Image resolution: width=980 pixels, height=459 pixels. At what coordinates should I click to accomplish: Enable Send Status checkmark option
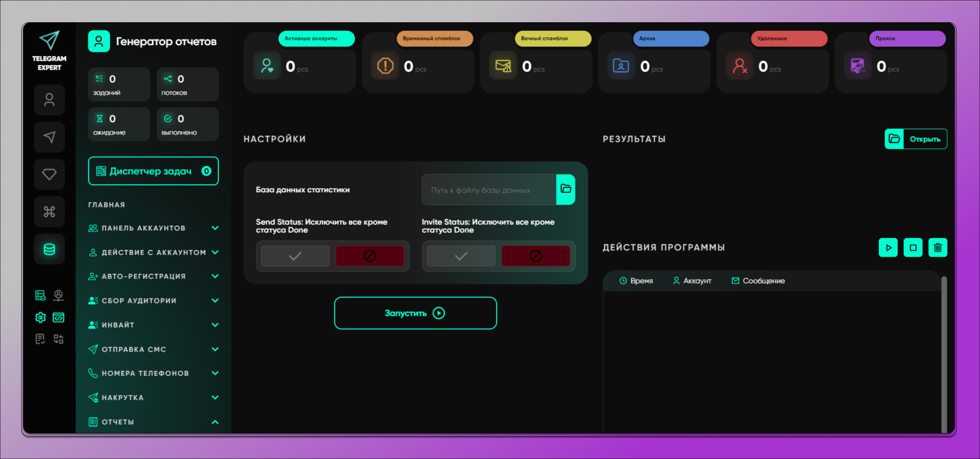click(295, 256)
